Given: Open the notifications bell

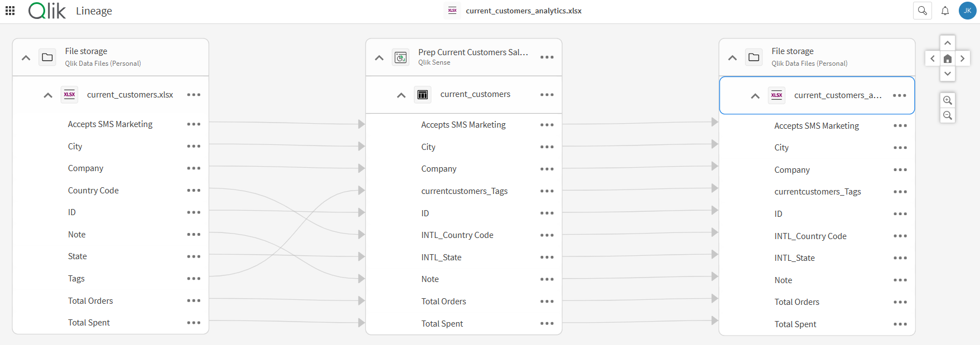Looking at the screenshot, I should (945, 11).
